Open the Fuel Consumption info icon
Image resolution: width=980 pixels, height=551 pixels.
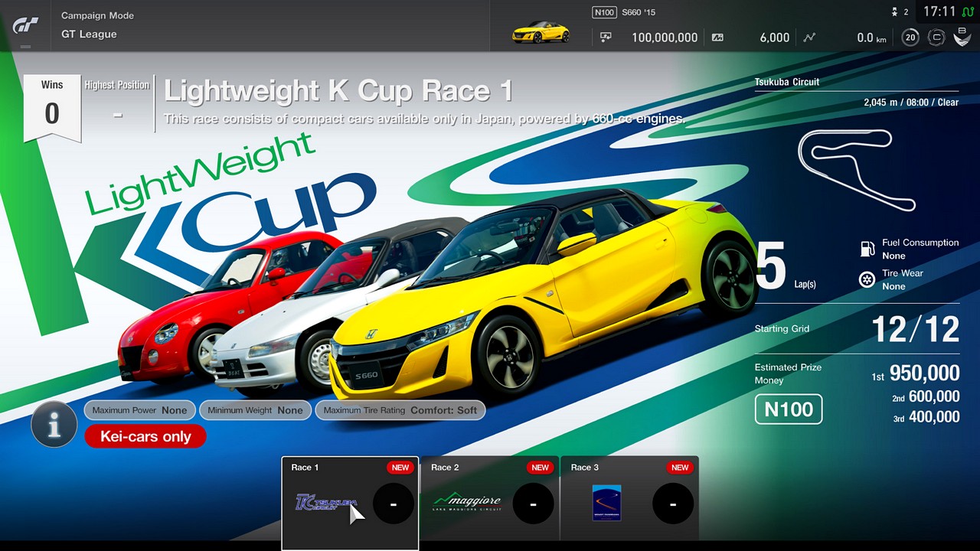pos(867,249)
